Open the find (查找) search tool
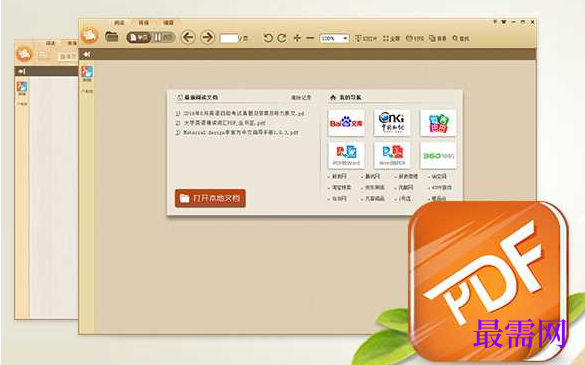Image resolution: width=585 pixels, height=365 pixels. coord(461,38)
